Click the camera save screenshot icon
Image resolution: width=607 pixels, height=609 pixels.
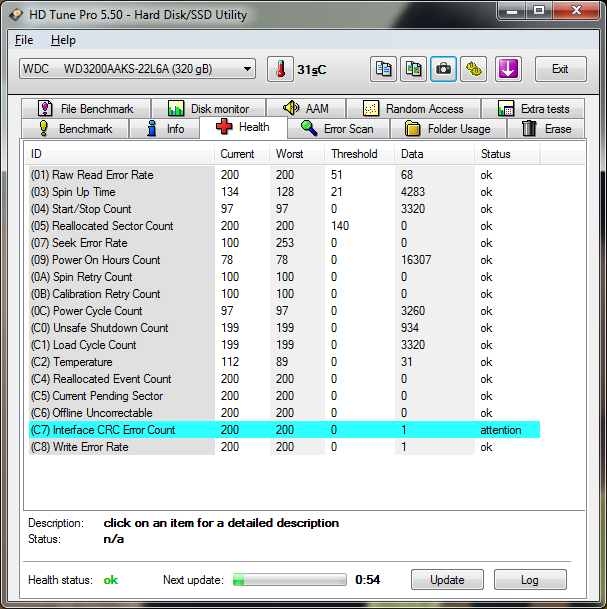click(443, 69)
